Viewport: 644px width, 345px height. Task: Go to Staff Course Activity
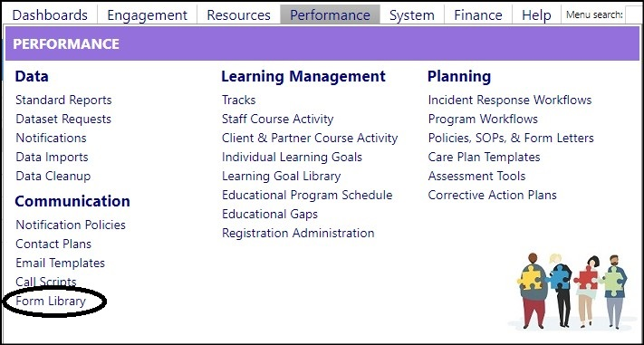point(278,120)
